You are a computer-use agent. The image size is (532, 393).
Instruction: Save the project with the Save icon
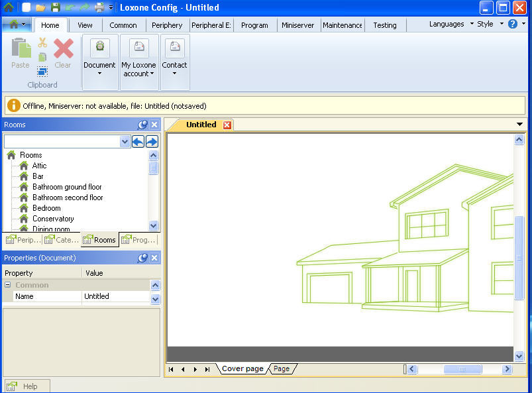[55, 7]
